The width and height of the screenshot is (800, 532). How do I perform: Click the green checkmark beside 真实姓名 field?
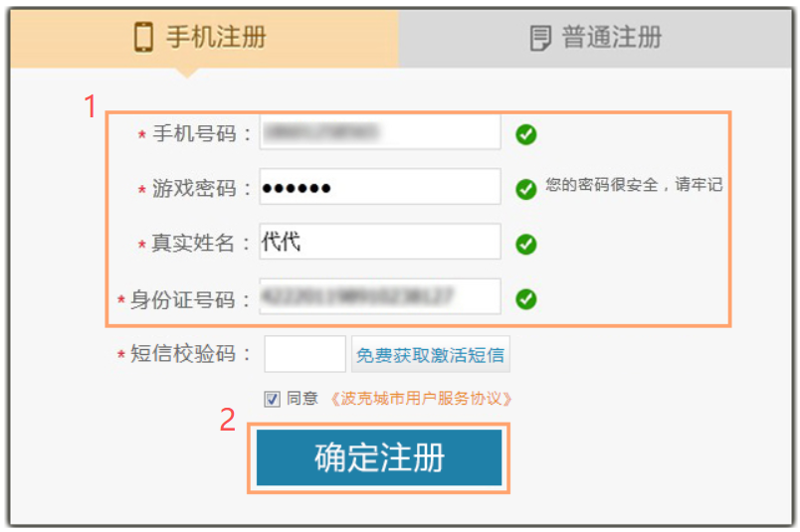tap(526, 244)
